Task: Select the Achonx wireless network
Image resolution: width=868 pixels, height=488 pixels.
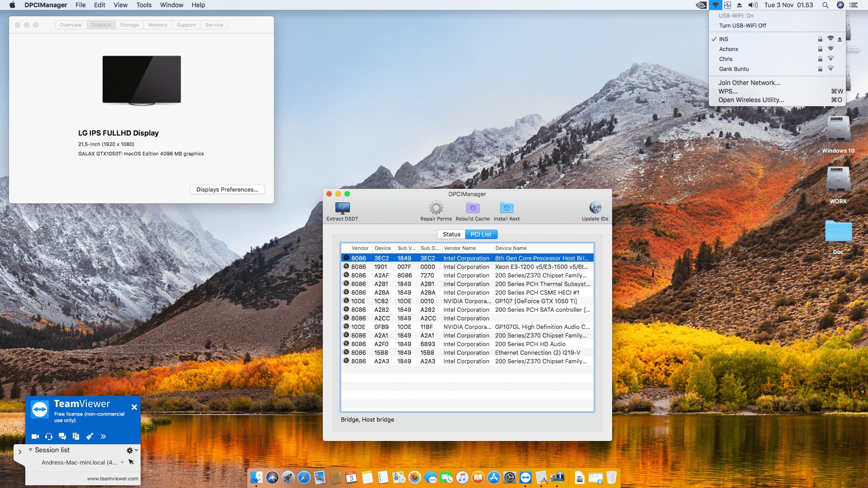Action: pyautogui.click(x=728, y=49)
